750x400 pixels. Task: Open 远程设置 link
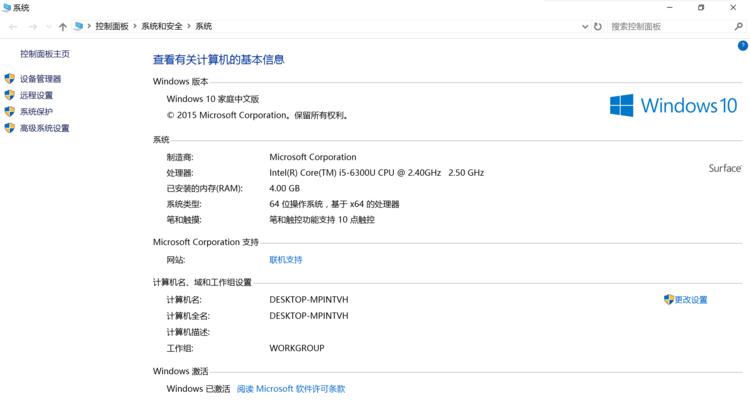(x=36, y=95)
